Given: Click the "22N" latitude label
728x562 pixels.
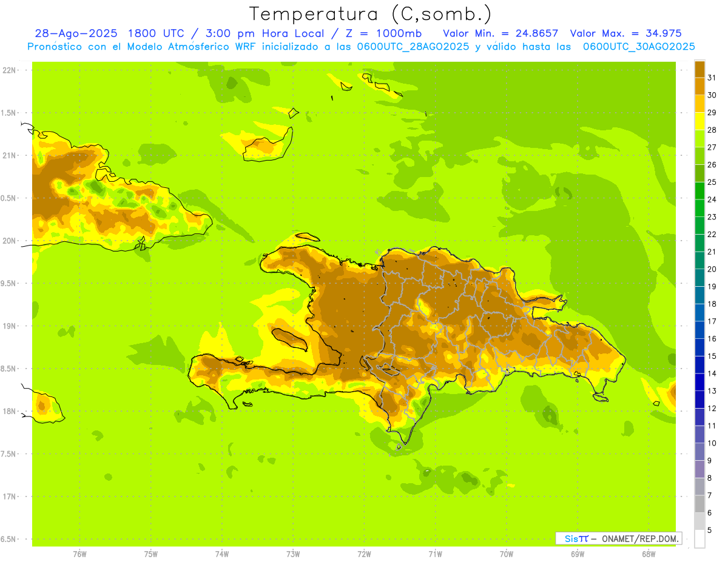Looking at the screenshot, I should tap(8, 70).
